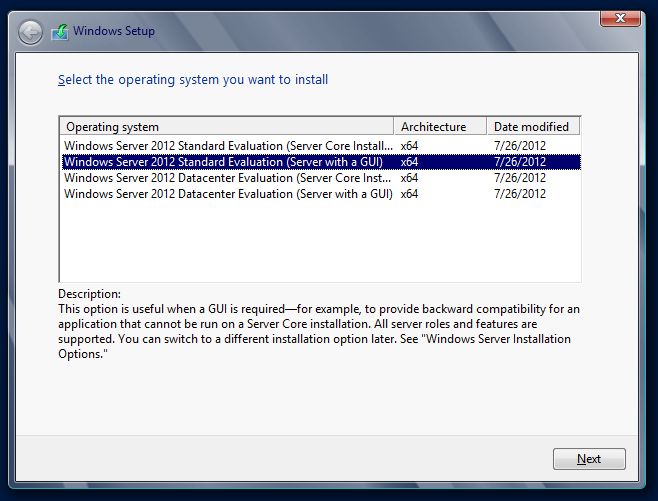
Task: Choose Datacenter Evaluation (Server Core Installation) entry
Action: [x=228, y=178]
